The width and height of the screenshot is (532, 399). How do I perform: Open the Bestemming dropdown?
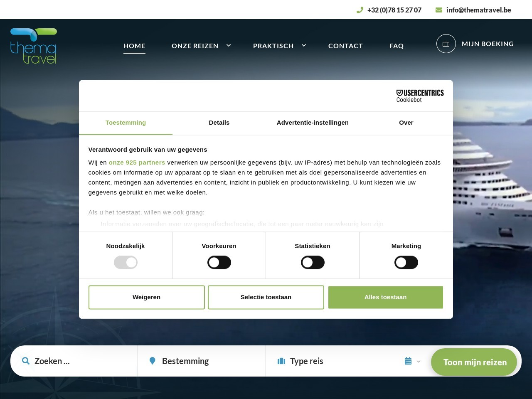(x=202, y=361)
